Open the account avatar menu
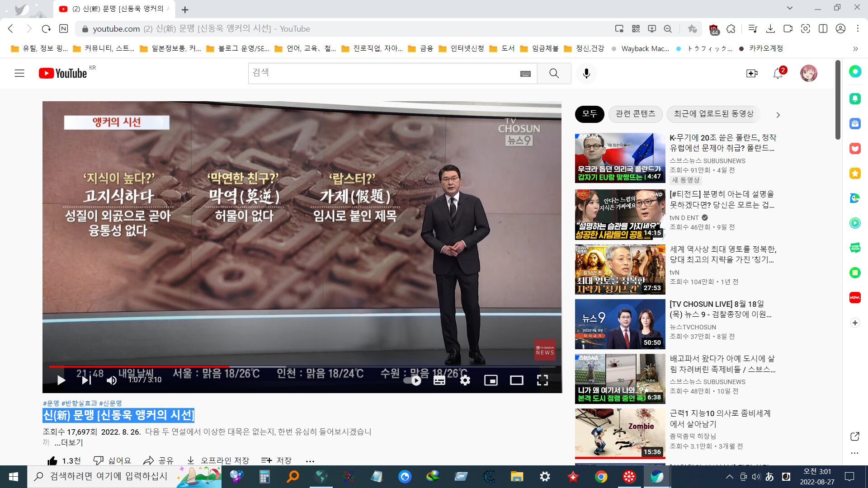This screenshot has width=868, height=488. pyautogui.click(x=809, y=73)
